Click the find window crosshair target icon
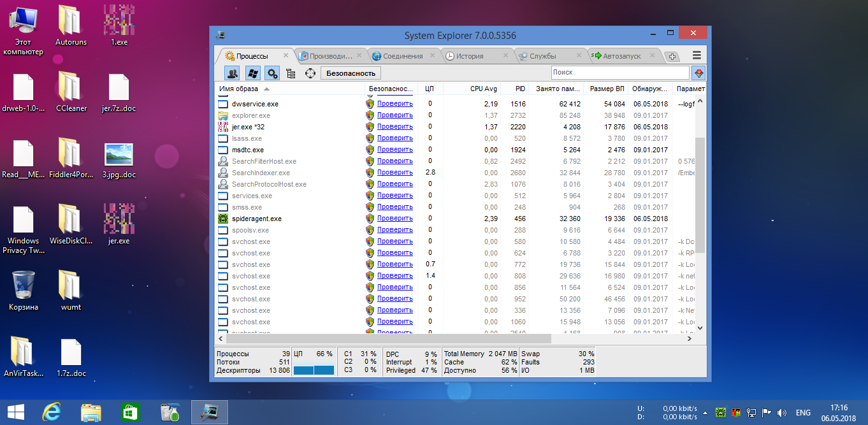 (310, 73)
